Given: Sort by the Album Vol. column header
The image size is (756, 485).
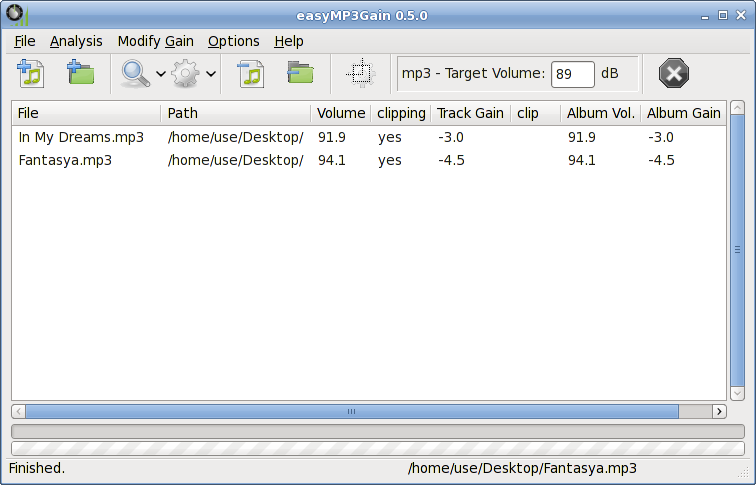Looking at the screenshot, I should coord(601,113).
